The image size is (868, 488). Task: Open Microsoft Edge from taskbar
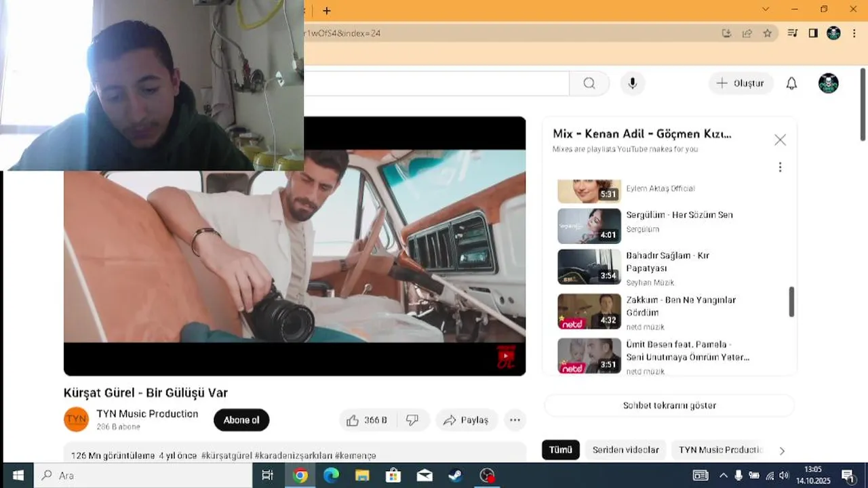coord(331,476)
